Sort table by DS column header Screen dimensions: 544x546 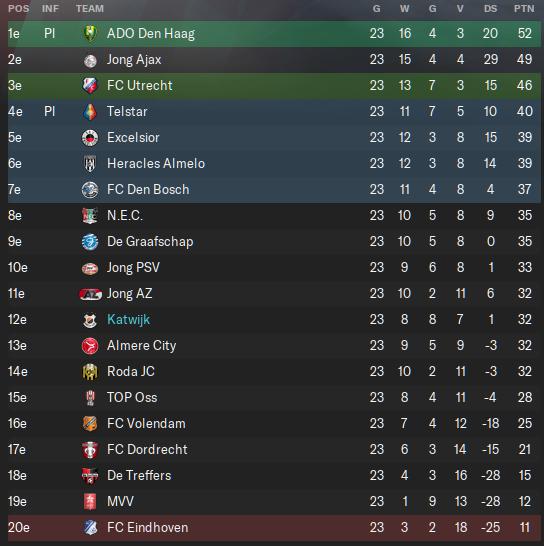(490, 9)
